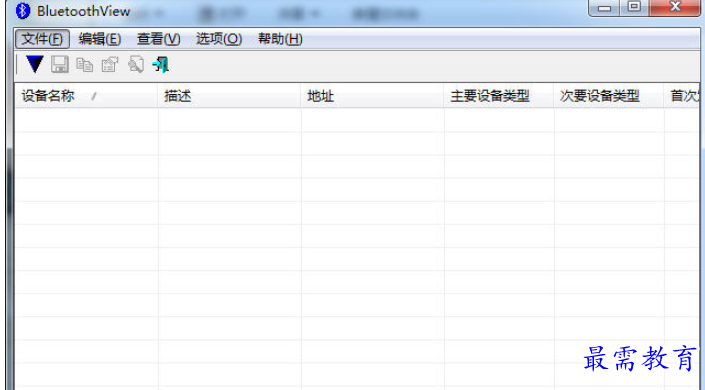Open the 文件(F) menu

coord(42,39)
